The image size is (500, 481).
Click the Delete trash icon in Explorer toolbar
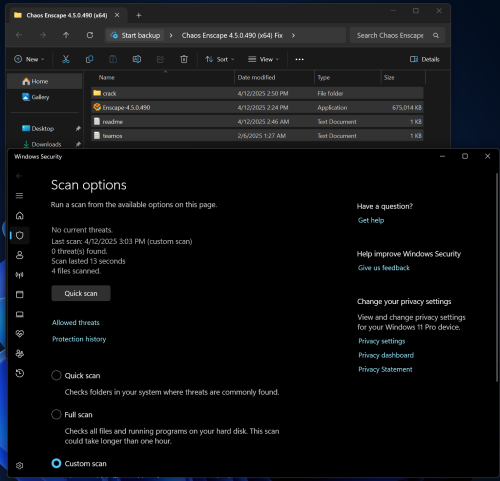[184, 59]
